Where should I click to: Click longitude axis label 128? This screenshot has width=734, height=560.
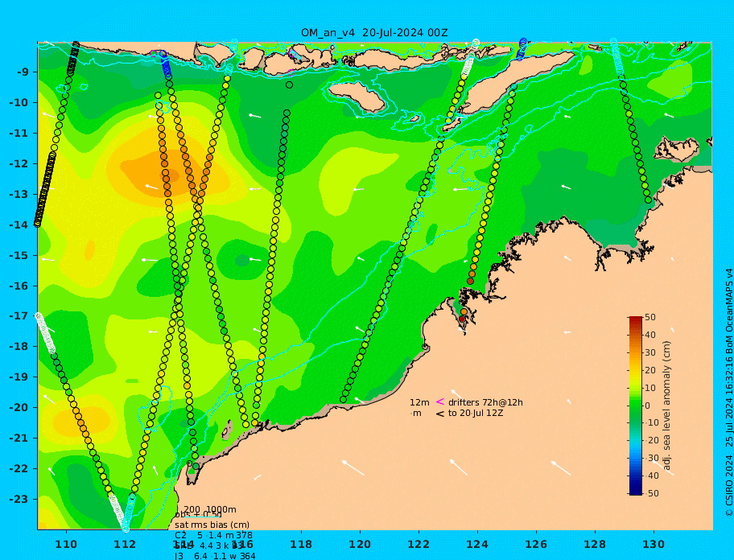(x=595, y=544)
